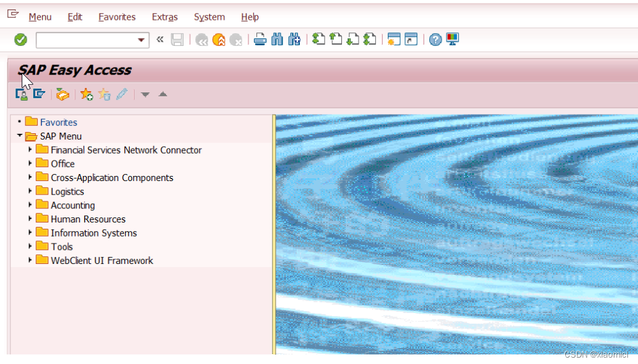The height and width of the screenshot is (364, 638).
Task: Go to Next Page icon
Action: [353, 39]
